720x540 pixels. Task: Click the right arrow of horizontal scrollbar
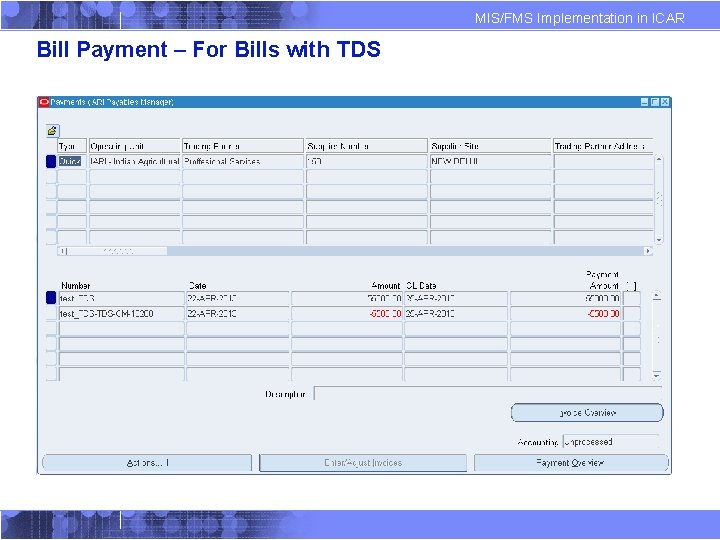[648, 251]
